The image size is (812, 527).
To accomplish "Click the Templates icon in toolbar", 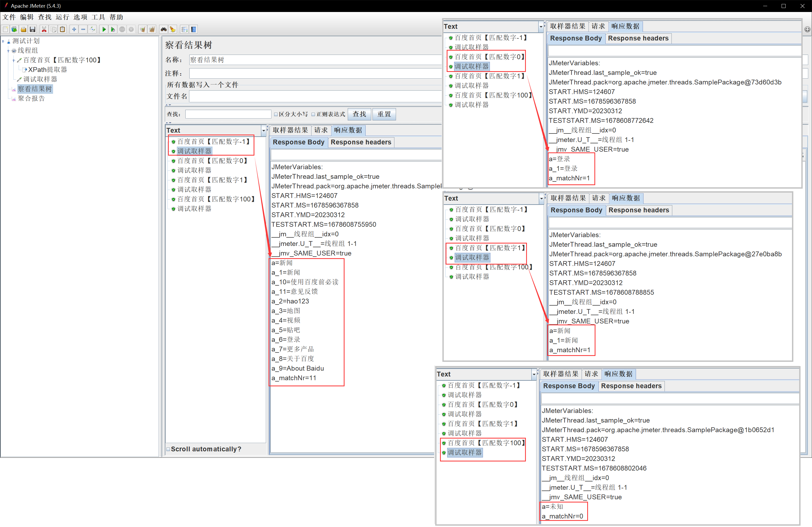I will pos(14,30).
